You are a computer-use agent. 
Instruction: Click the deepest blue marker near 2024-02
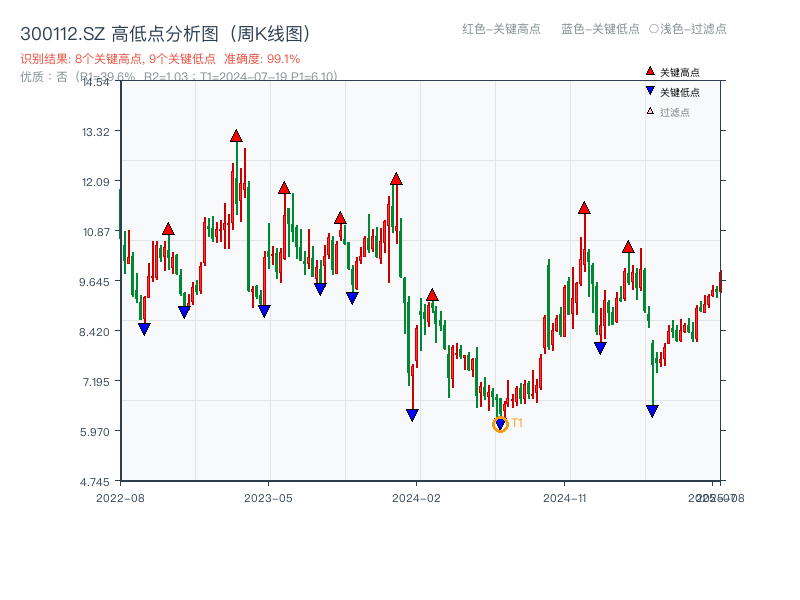[413, 413]
